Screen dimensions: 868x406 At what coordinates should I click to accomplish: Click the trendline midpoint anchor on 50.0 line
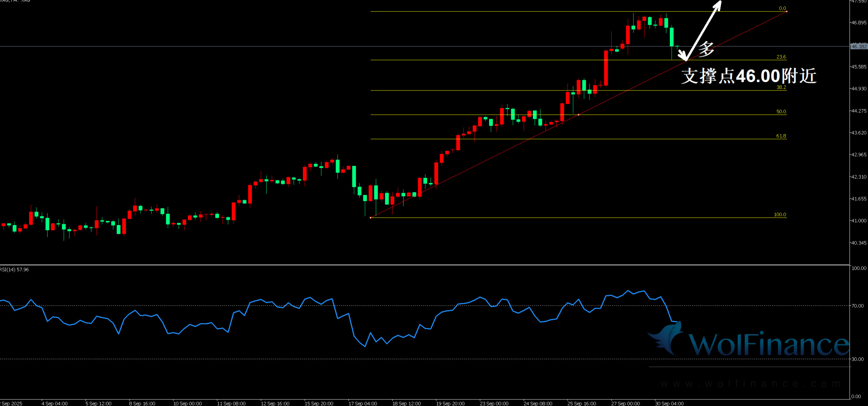[x=579, y=114]
